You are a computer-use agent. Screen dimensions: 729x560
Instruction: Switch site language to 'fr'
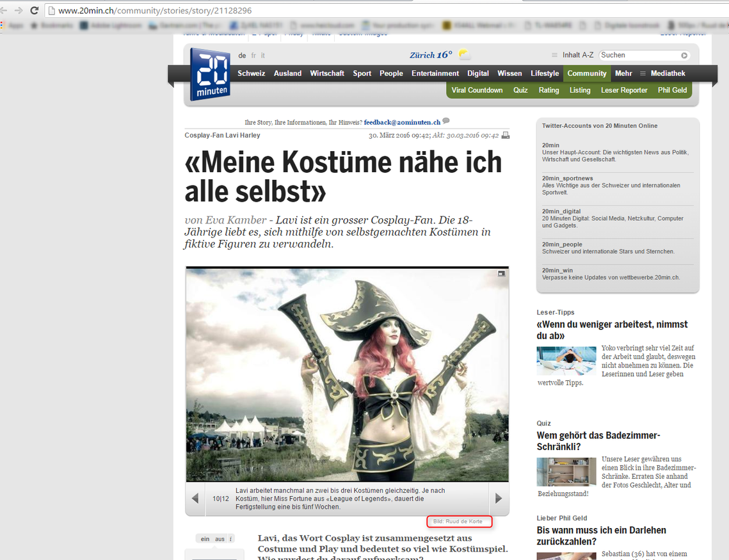(x=253, y=55)
